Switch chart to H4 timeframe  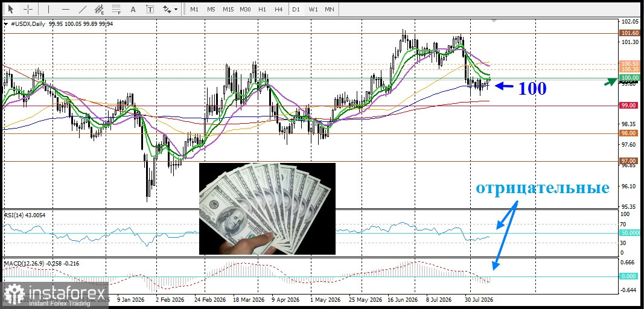[x=278, y=9]
